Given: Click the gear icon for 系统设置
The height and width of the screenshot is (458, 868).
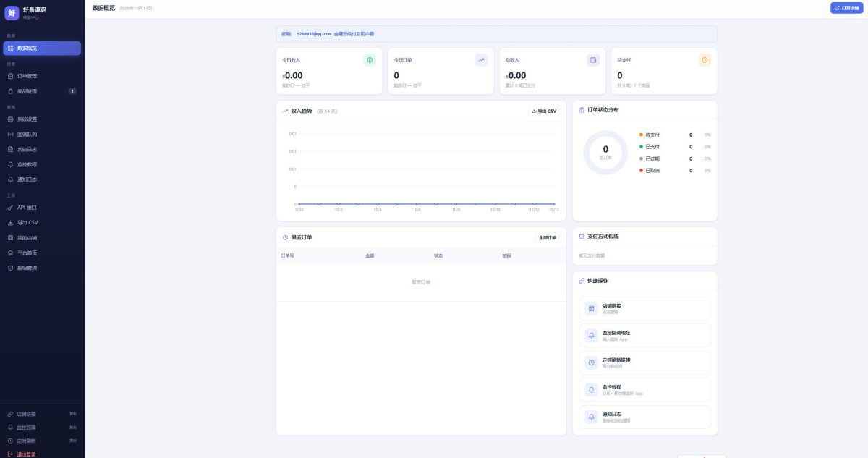Looking at the screenshot, I should click(x=10, y=119).
